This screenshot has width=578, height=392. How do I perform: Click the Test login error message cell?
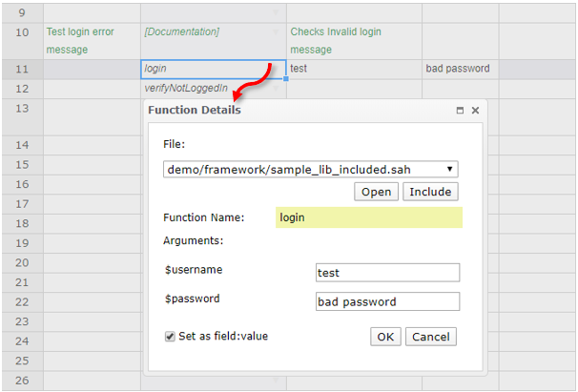[92, 40]
